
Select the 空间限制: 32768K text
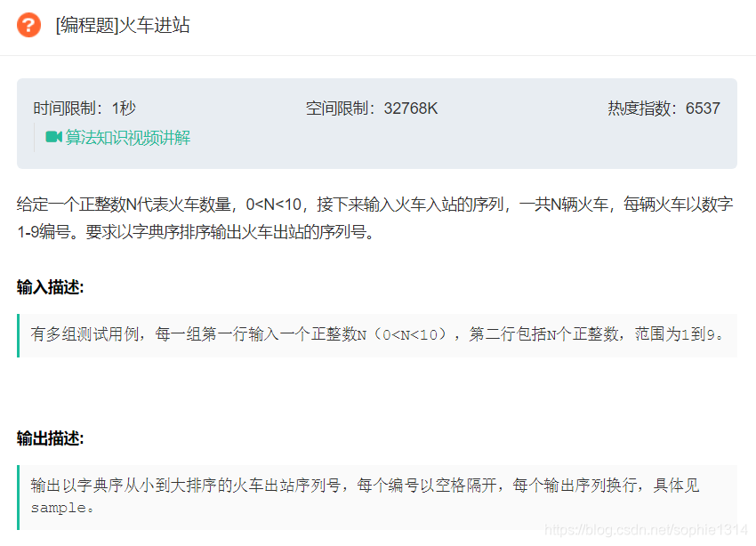[x=372, y=108]
